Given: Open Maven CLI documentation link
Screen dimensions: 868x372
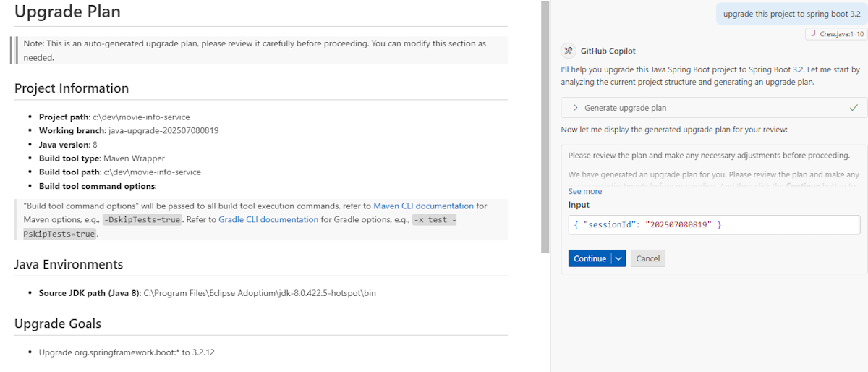Looking at the screenshot, I should click(x=423, y=206).
